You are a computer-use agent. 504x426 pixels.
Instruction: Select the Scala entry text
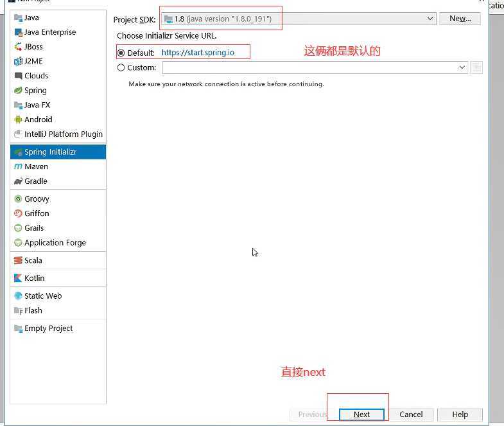click(x=33, y=260)
